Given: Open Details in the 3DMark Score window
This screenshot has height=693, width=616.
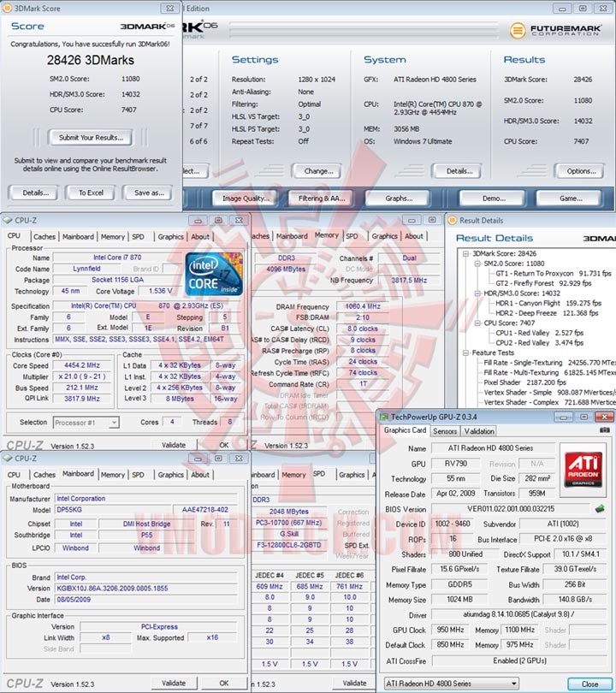Looking at the screenshot, I should (35, 192).
